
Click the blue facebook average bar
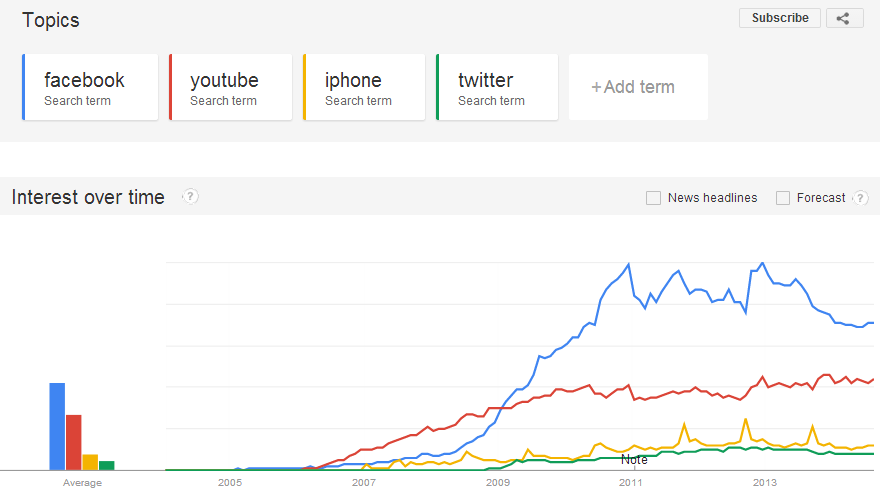tap(57, 426)
